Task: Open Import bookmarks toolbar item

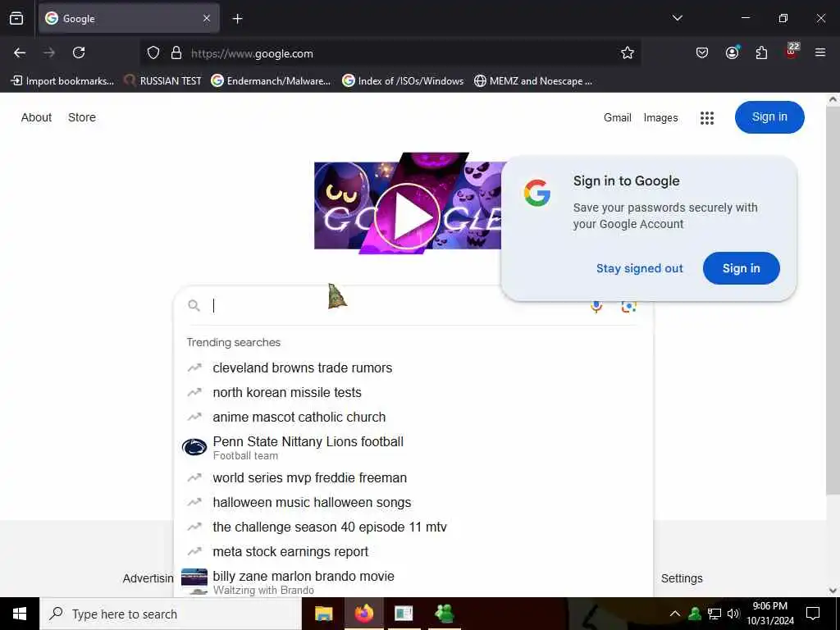Action: click(62, 81)
